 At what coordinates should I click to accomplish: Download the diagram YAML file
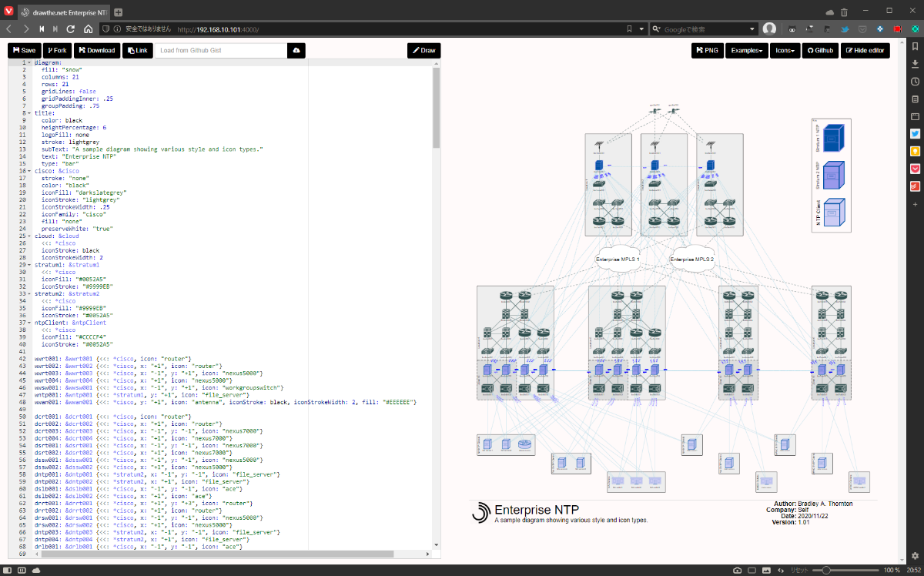point(96,50)
